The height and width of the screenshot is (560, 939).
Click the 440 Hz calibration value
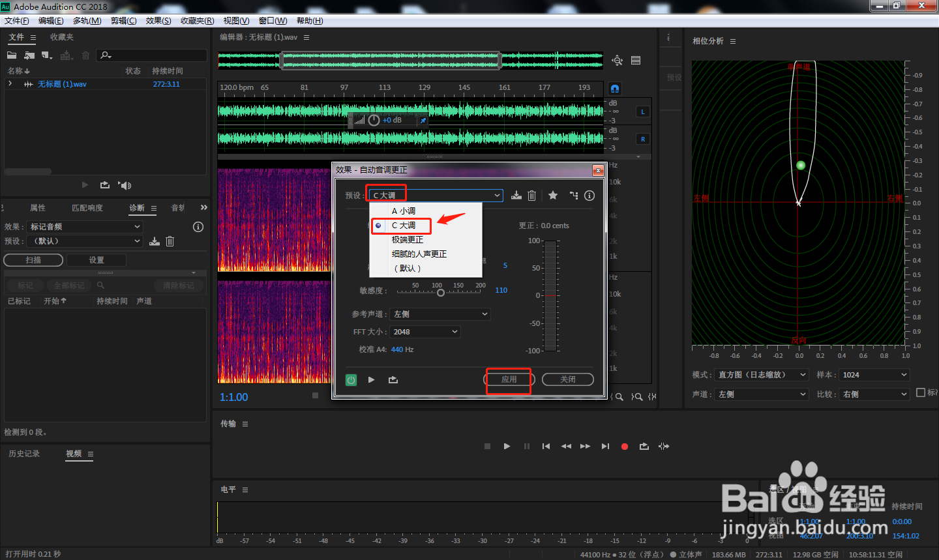[x=402, y=350]
